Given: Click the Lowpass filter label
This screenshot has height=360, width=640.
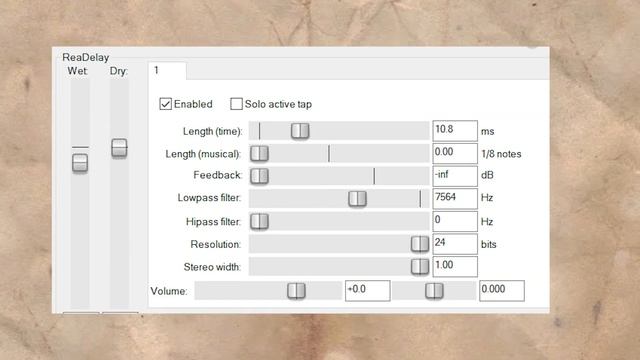Looking at the screenshot, I should (209, 198).
